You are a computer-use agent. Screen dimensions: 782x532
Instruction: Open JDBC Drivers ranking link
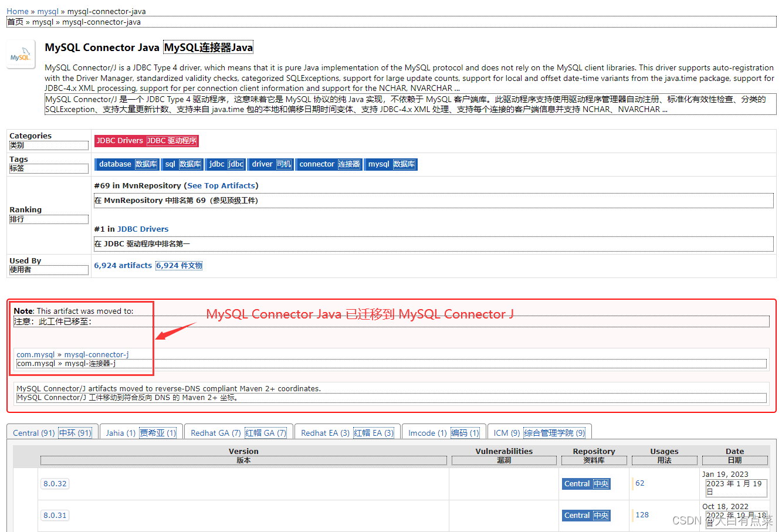click(143, 229)
